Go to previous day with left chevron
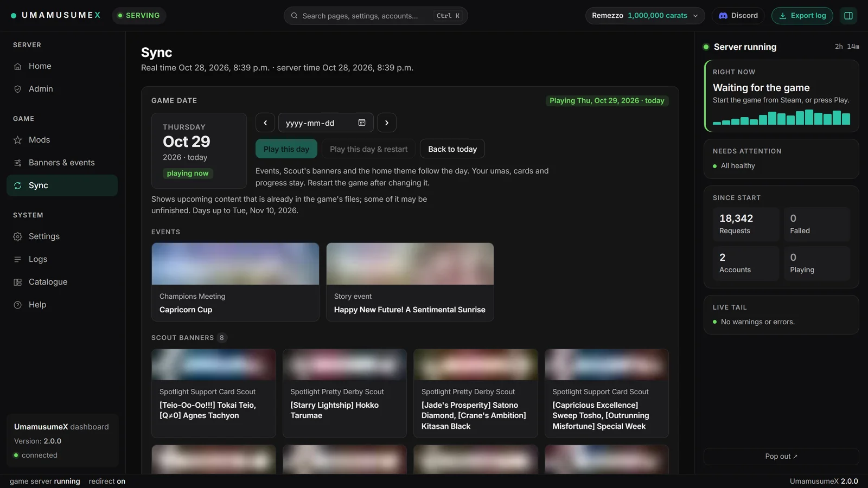868x488 pixels. pos(265,123)
